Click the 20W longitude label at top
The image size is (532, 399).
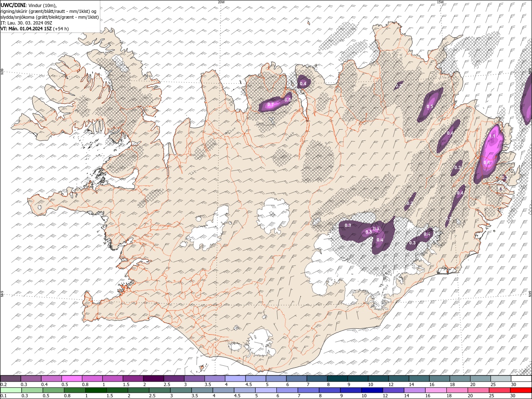(222, 2)
